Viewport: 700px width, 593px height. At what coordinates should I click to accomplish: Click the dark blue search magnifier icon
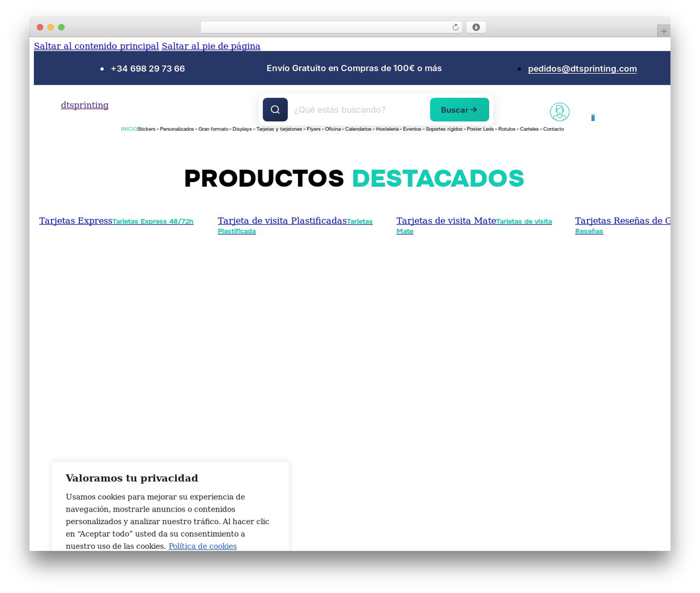(275, 110)
